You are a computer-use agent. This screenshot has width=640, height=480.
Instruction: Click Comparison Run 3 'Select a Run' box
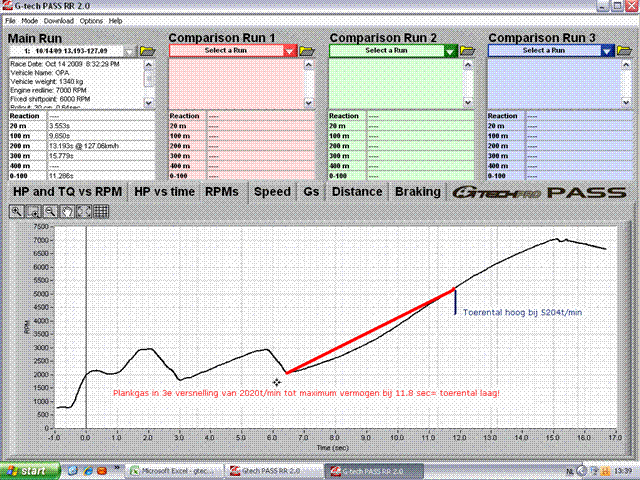(544, 51)
